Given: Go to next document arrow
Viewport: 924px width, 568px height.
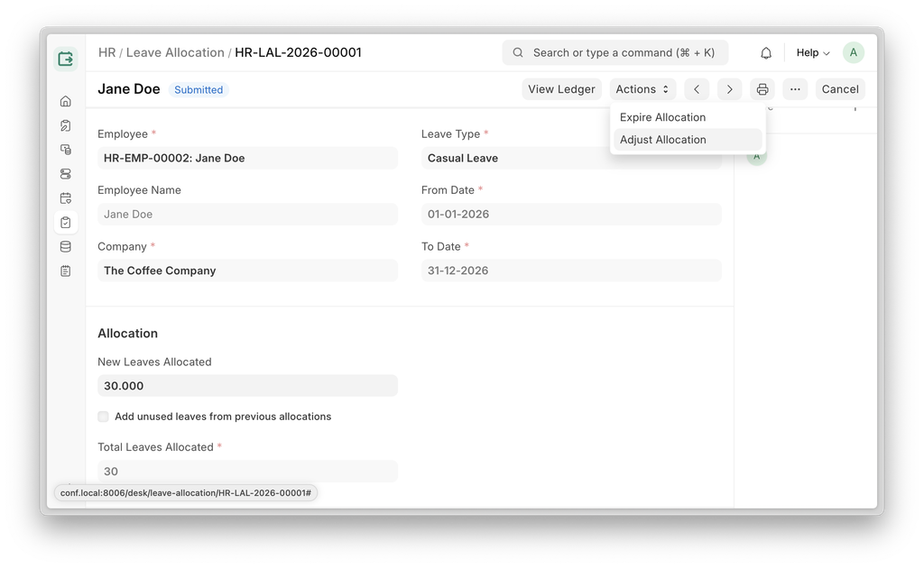Looking at the screenshot, I should coord(729,89).
